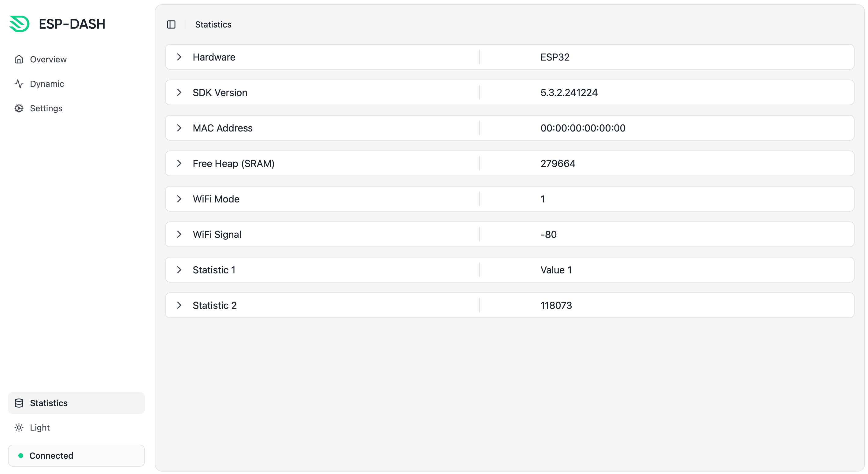Click the 5.3.2.241224 SDK version value

569,92
